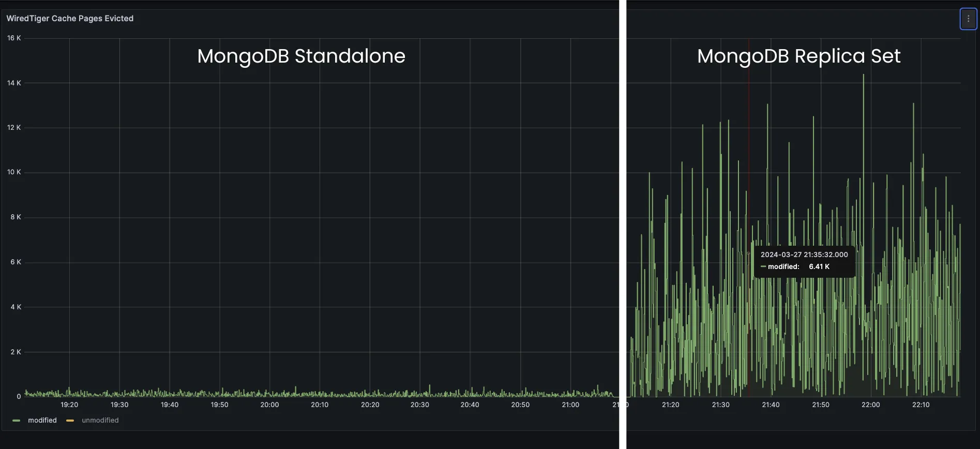Click the MongoDB Replica Set heading
Viewport: 980px width, 449px height.
click(799, 56)
